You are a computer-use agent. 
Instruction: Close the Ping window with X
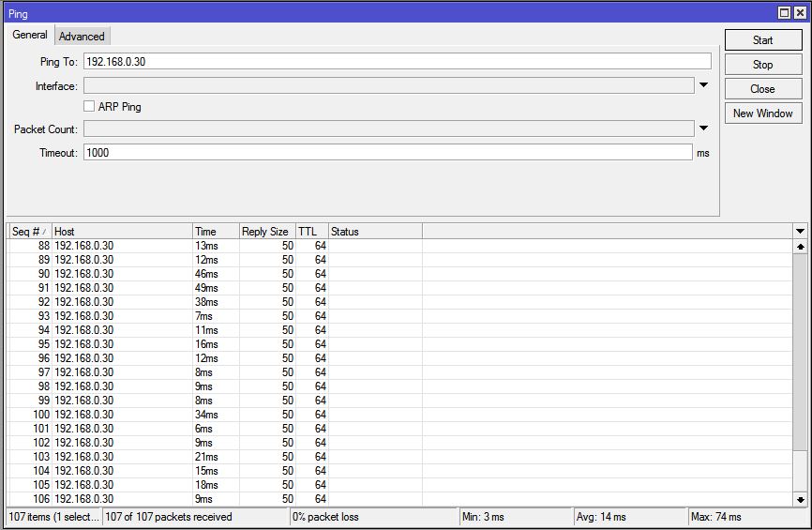800,13
